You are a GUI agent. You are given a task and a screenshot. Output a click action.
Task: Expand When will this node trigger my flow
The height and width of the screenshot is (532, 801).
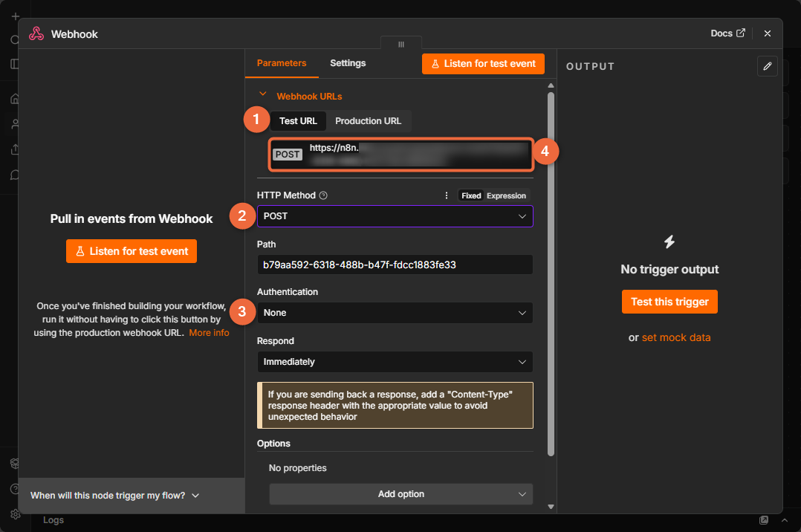115,495
